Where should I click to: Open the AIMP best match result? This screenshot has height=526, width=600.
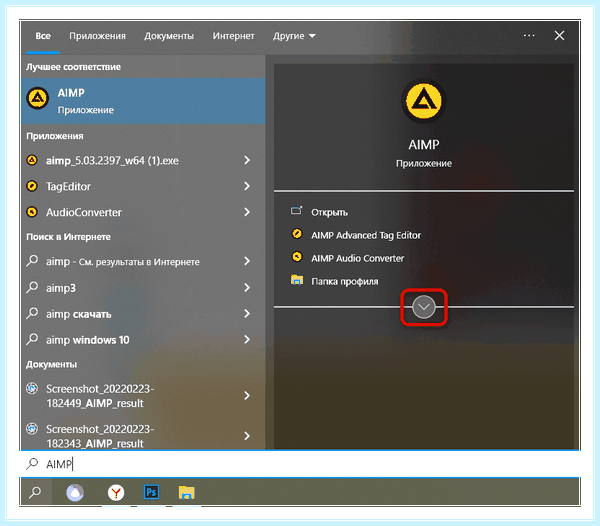pyautogui.click(x=143, y=101)
